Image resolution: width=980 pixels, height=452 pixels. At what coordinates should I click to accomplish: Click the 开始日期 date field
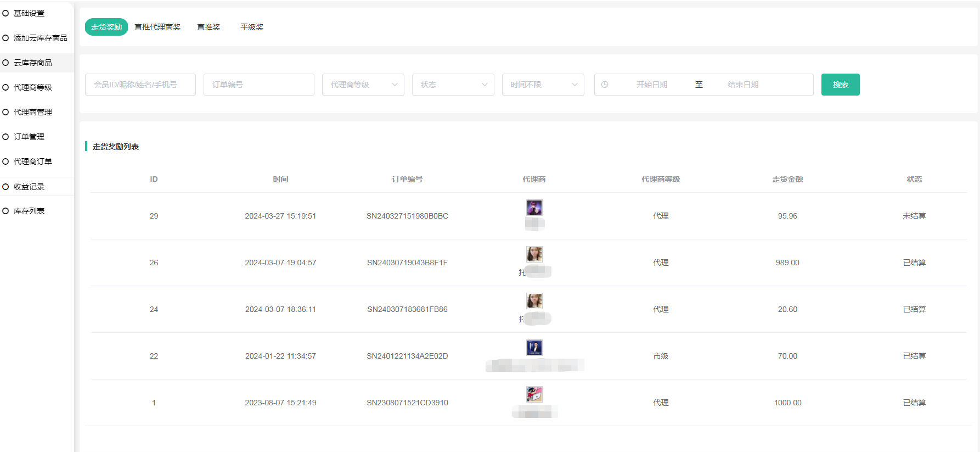652,85
